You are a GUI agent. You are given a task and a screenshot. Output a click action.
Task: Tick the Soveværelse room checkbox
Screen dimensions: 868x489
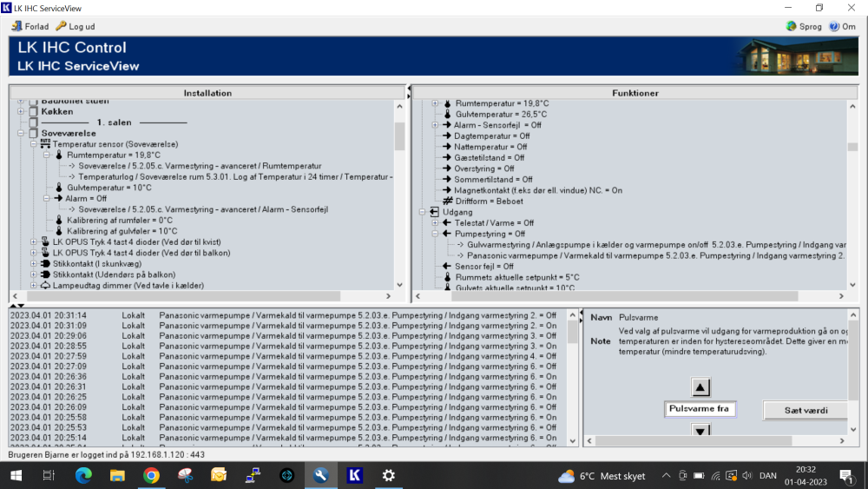point(34,134)
